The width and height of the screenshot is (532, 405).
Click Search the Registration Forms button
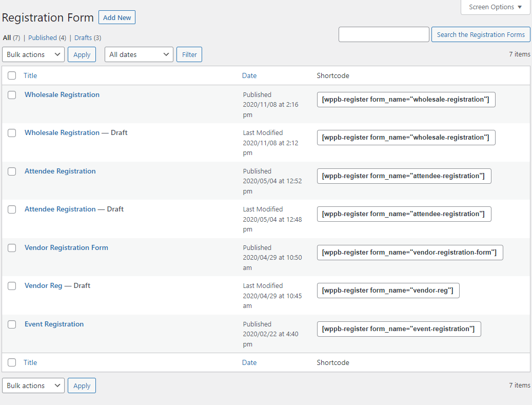(x=481, y=34)
